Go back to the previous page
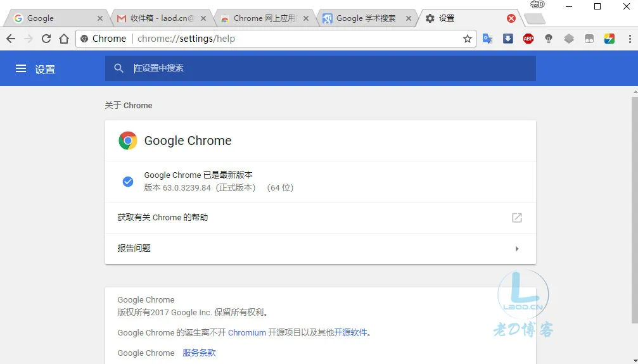This screenshot has width=638, height=364. click(11, 39)
